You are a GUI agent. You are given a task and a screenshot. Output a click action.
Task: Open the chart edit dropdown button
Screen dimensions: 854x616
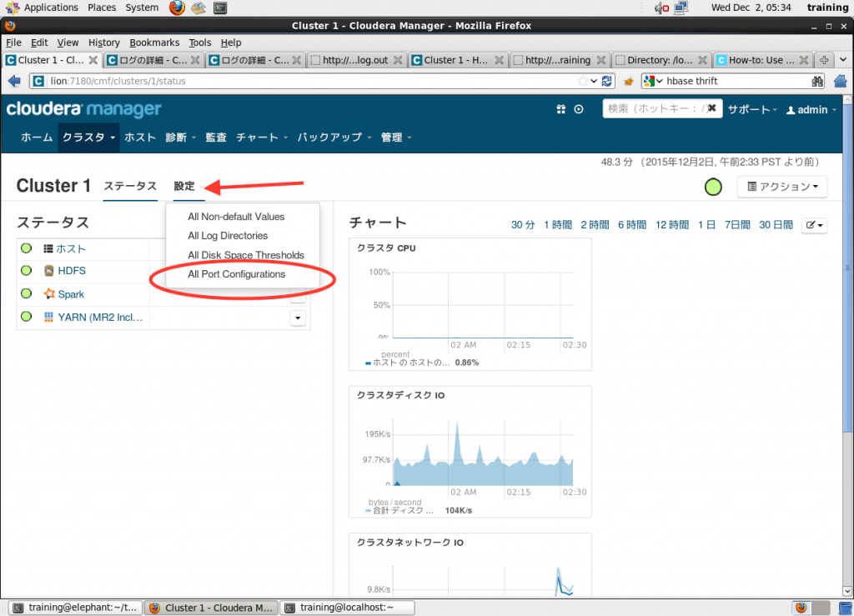coord(814,225)
